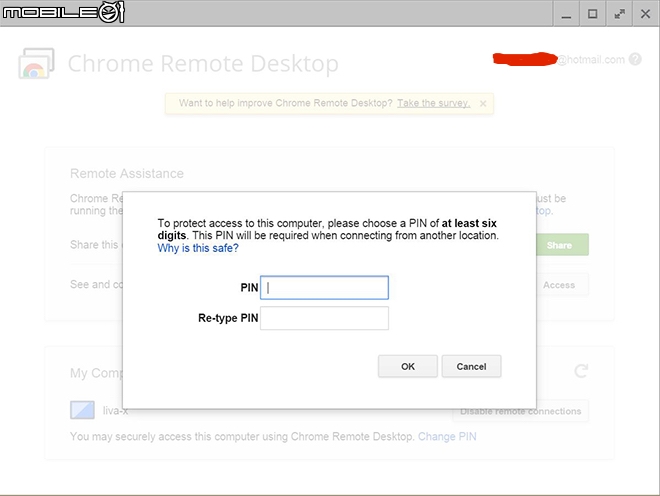Toggle fullscreen with the arrows icon
This screenshot has width=660, height=496.
(x=619, y=14)
